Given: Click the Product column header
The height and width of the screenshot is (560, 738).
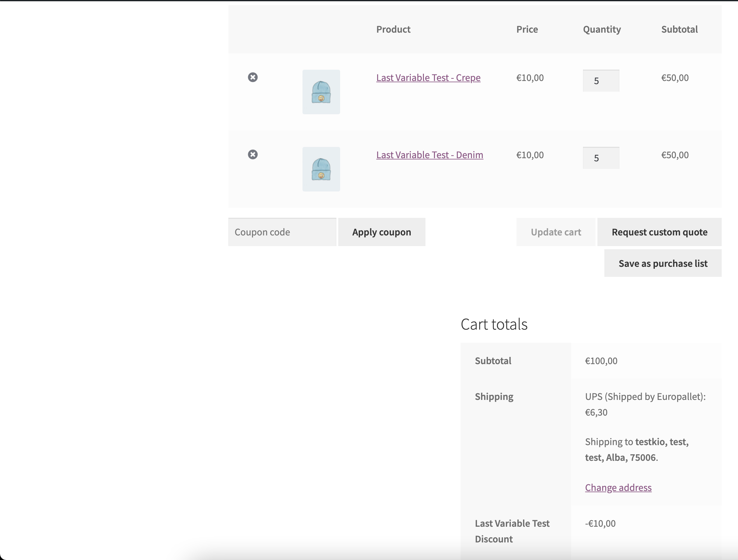Looking at the screenshot, I should (x=393, y=30).
